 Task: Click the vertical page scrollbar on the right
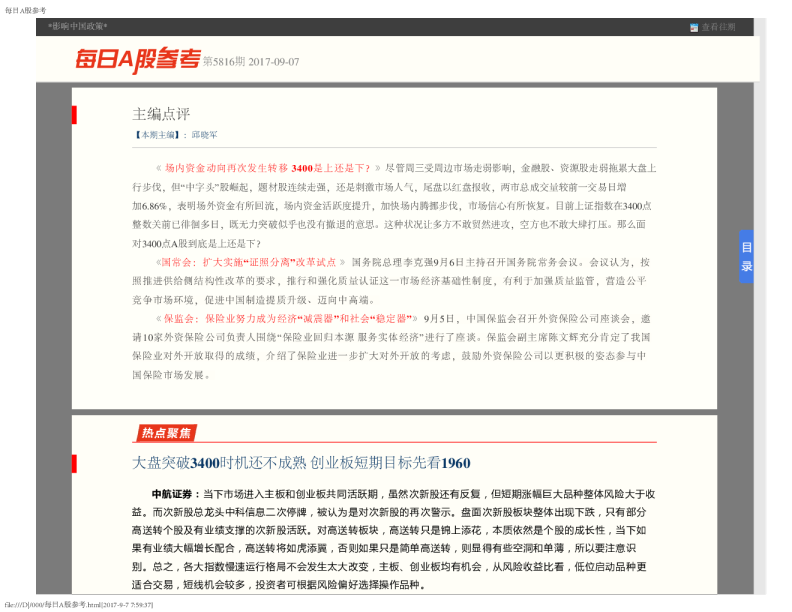(x=760, y=306)
